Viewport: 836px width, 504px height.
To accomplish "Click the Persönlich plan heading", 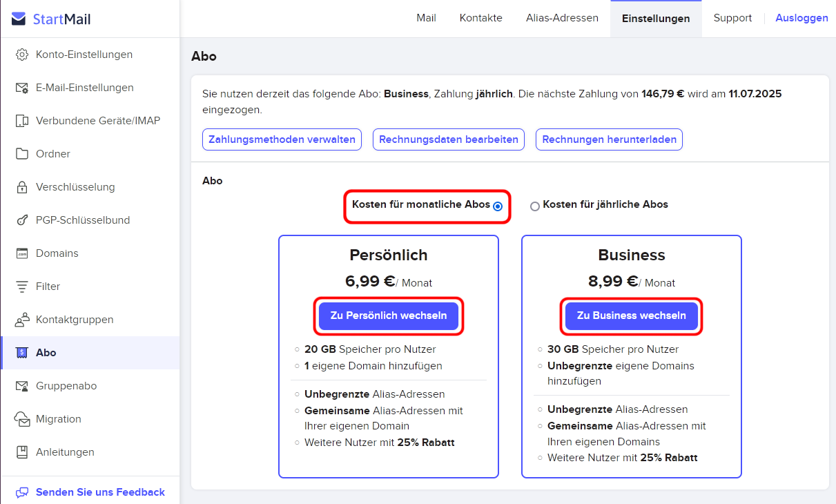I will click(389, 255).
